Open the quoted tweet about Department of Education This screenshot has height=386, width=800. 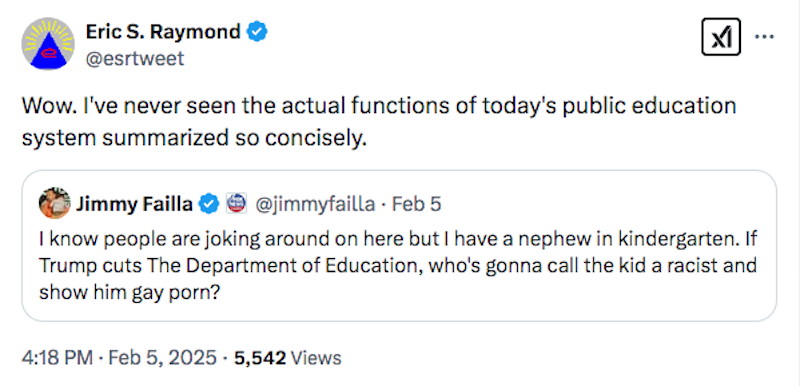(399, 246)
